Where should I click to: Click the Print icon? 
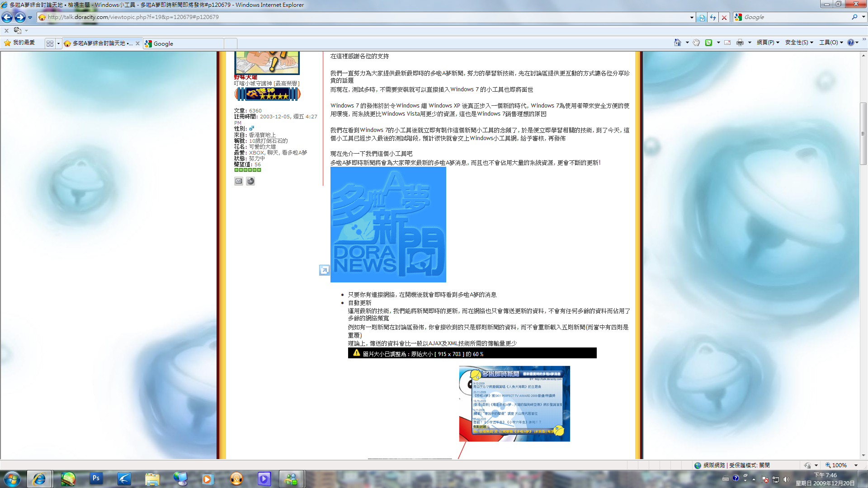click(x=740, y=42)
